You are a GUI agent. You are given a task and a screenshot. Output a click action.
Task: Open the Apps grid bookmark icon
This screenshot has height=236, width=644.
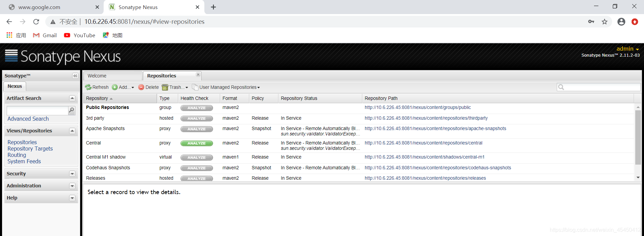point(9,35)
